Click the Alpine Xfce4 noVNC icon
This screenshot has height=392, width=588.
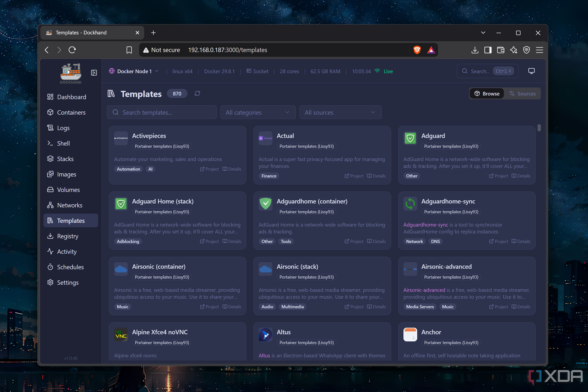[121, 334]
